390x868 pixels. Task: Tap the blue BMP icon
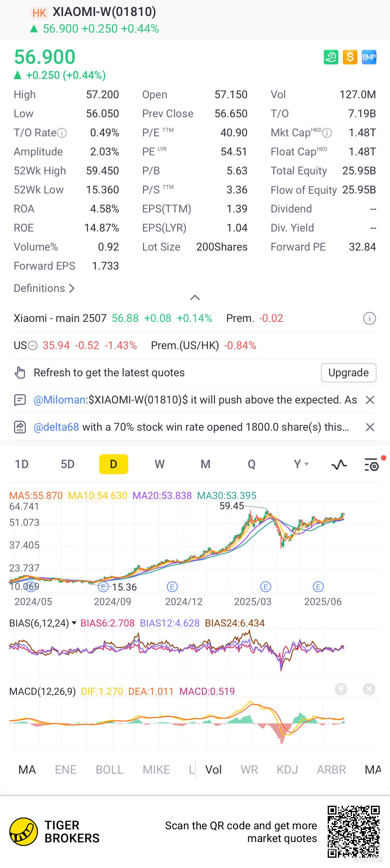tap(369, 57)
